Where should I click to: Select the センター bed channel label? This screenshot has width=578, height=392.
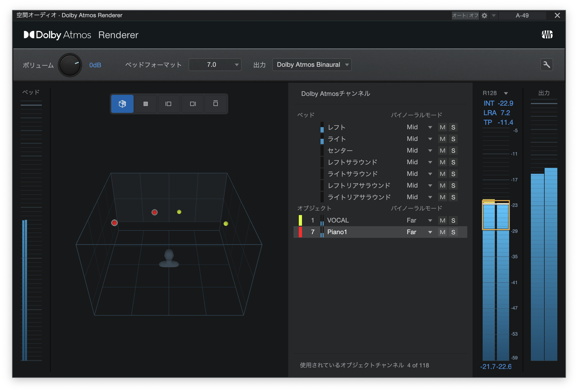pyautogui.click(x=340, y=151)
